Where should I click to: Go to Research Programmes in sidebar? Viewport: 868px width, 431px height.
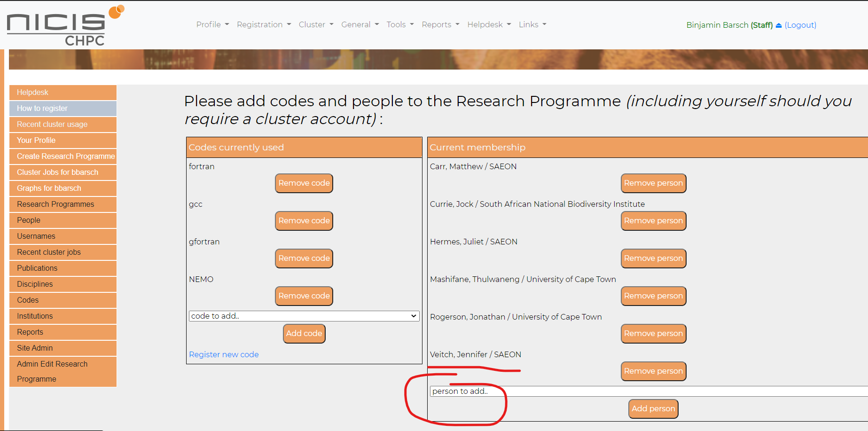tap(63, 204)
